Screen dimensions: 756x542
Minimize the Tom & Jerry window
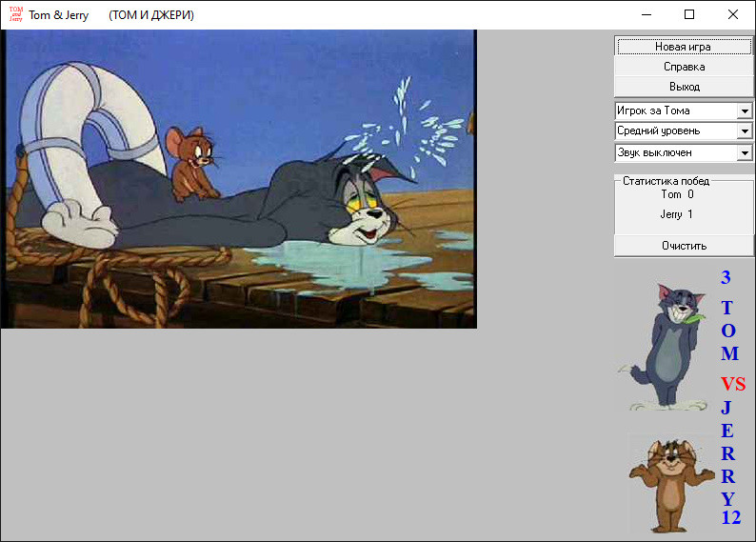[647, 14]
